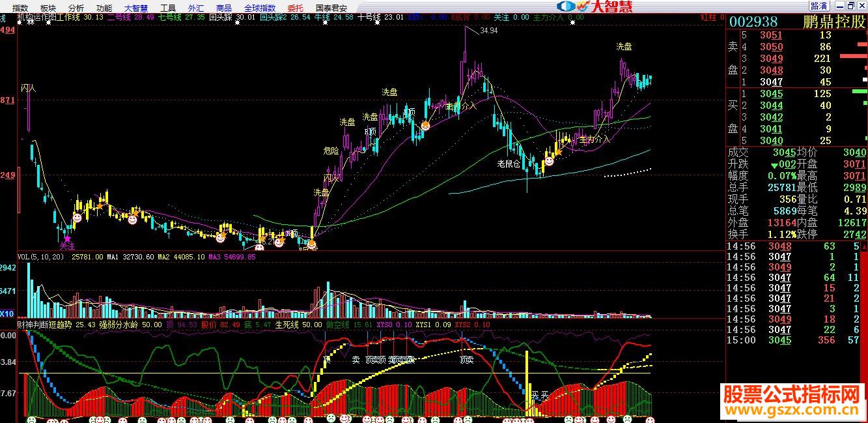Click the 外盘 13164 value
The height and width of the screenshot is (423, 868).
[x=782, y=223]
